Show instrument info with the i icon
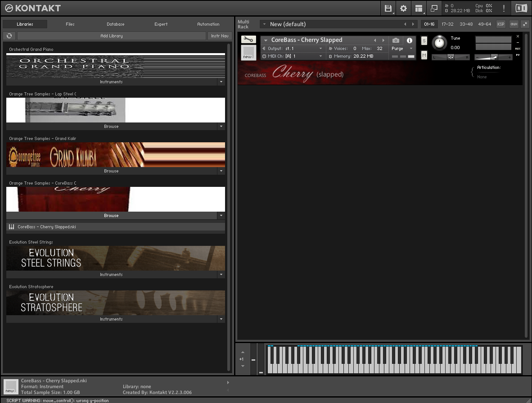This screenshot has height=403, width=532. [410, 40]
